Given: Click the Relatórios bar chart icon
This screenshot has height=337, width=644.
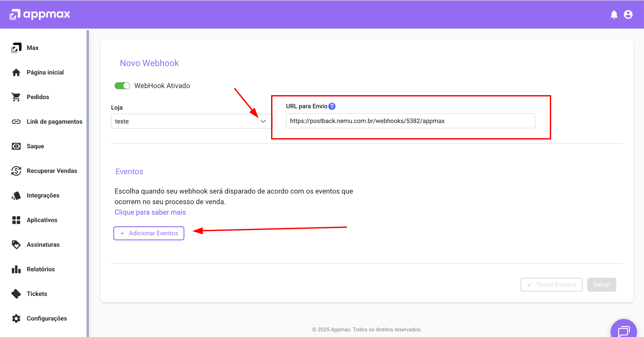Looking at the screenshot, I should 16,269.
